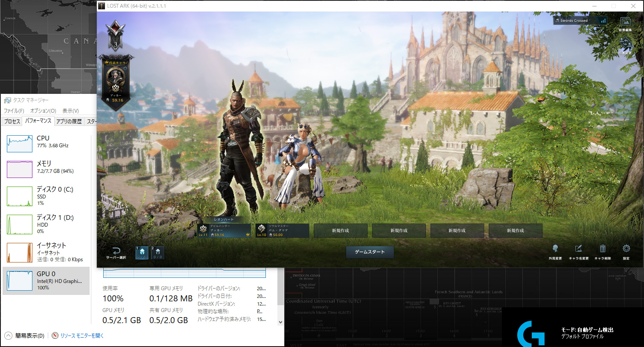Select character slot 1 tab

click(x=142, y=253)
